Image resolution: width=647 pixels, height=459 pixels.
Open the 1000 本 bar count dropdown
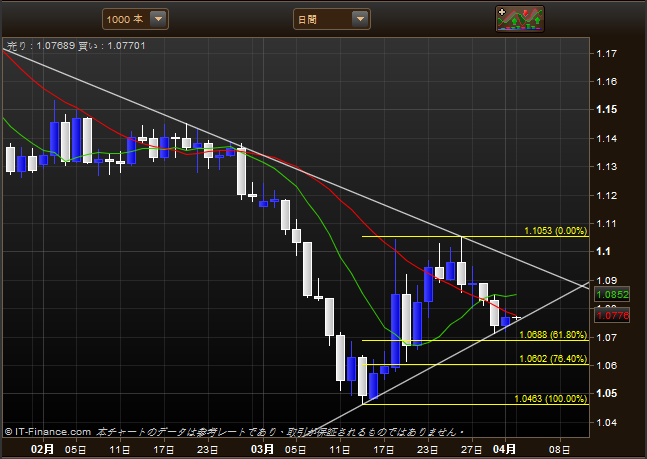pyautogui.click(x=135, y=19)
